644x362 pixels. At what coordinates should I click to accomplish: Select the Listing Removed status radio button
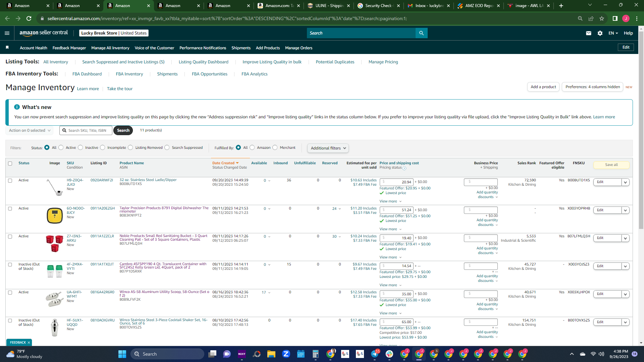[130, 147]
